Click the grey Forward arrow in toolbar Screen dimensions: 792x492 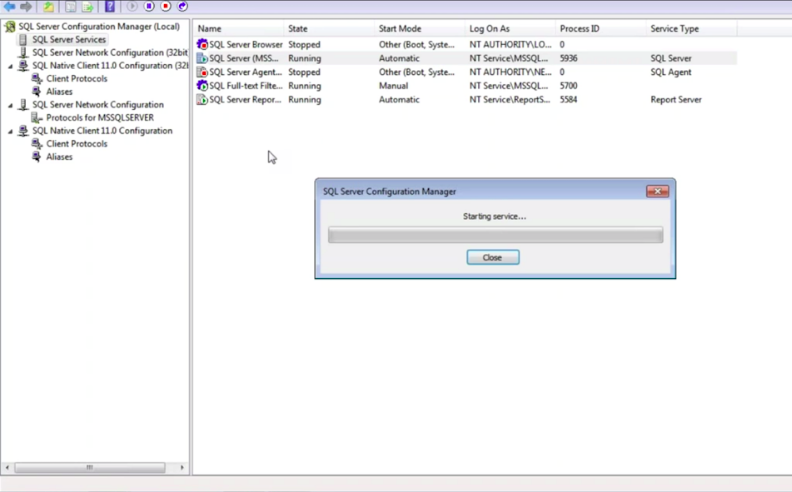[26, 7]
